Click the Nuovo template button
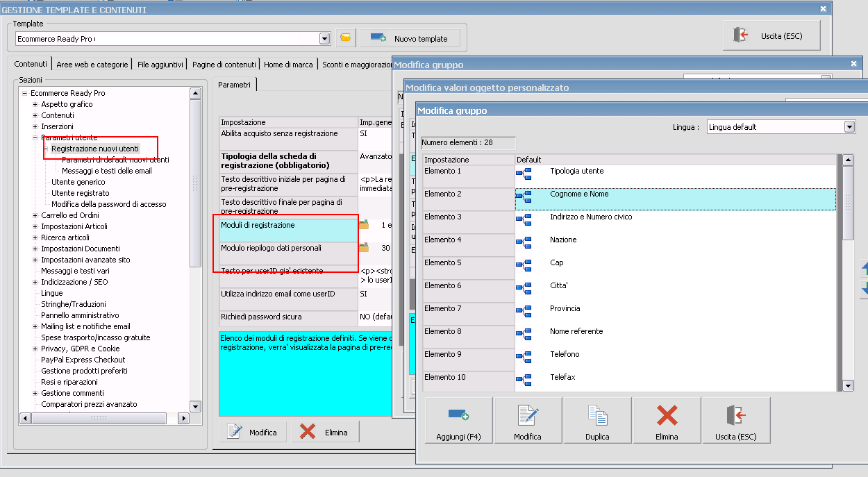This screenshot has height=477, width=868. click(409, 38)
